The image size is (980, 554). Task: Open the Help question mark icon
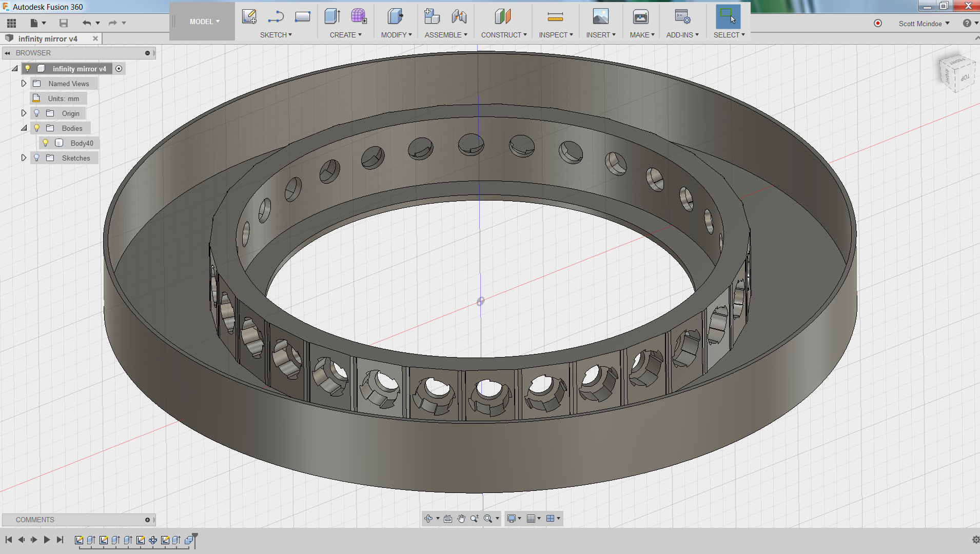pyautogui.click(x=967, y=23)
